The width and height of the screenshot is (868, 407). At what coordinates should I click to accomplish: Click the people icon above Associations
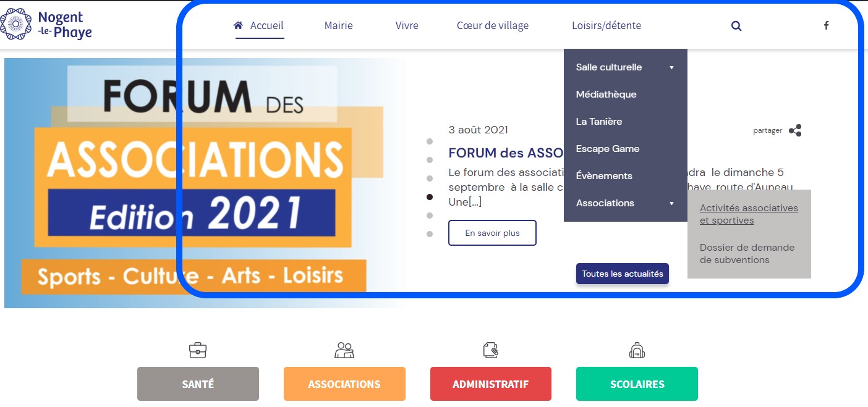(x=344, y=350)
